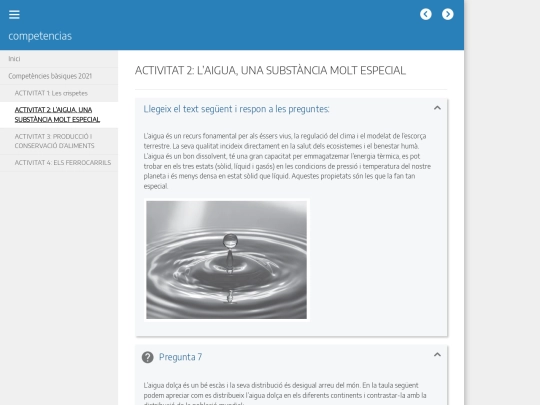Click the water droplet image
The image size is (540, 405).
(x=227, y=260)
